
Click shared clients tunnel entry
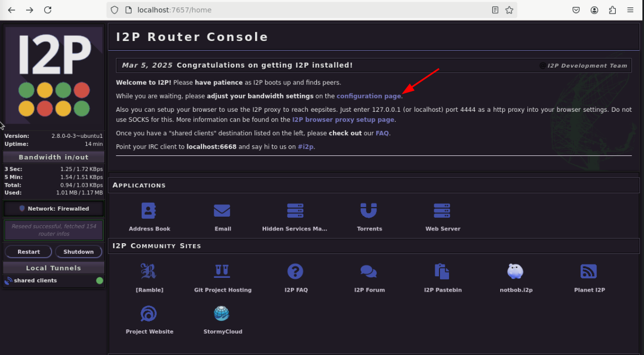pyautogui.click(x=35, y=280)
